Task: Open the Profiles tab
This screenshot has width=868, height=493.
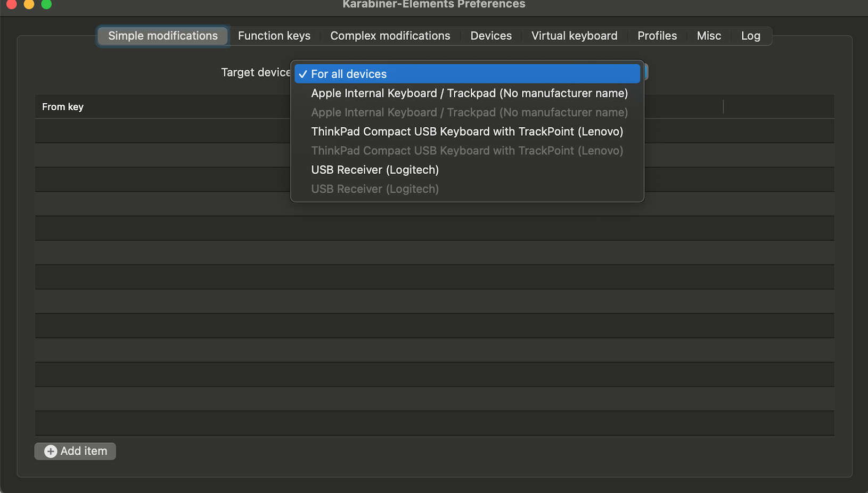Action: click(657, 36)
